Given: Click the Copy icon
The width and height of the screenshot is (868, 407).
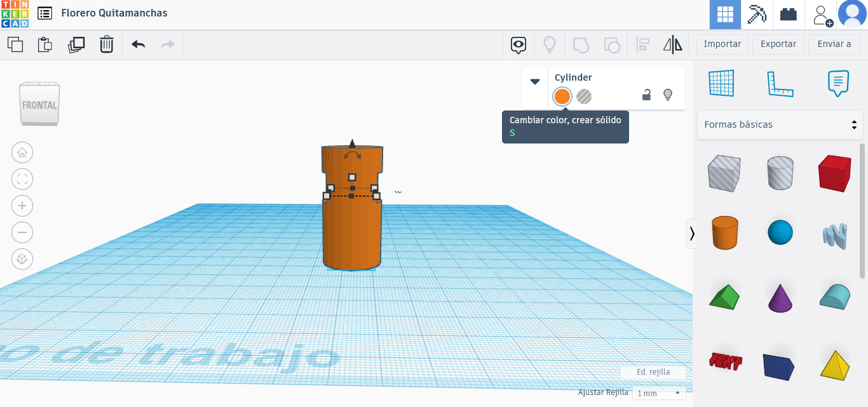Looking at the screenshot, I should point(15,44).
